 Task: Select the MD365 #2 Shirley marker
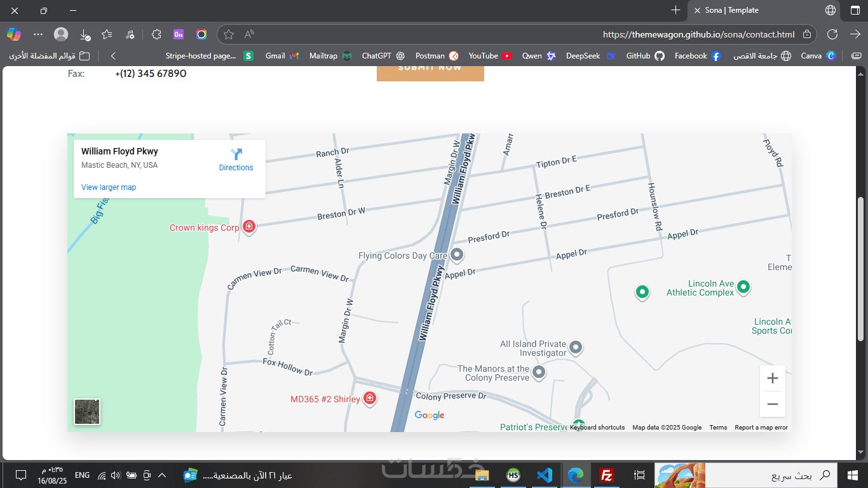(369, 399)
